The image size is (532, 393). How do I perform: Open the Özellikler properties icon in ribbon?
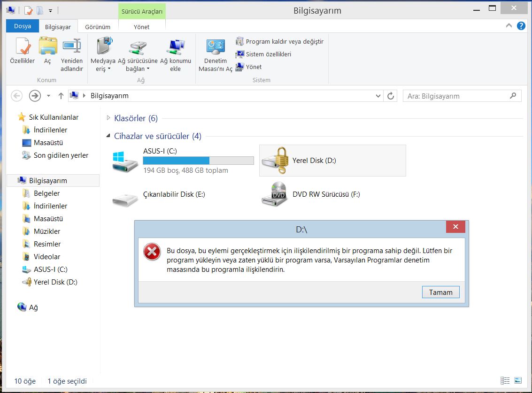pos(23,46)
